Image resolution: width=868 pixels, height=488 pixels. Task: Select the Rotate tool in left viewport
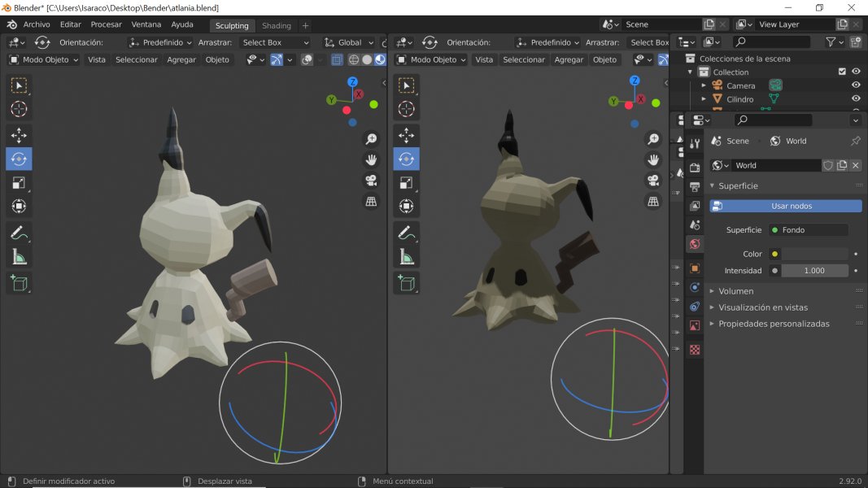click(19, 159)
